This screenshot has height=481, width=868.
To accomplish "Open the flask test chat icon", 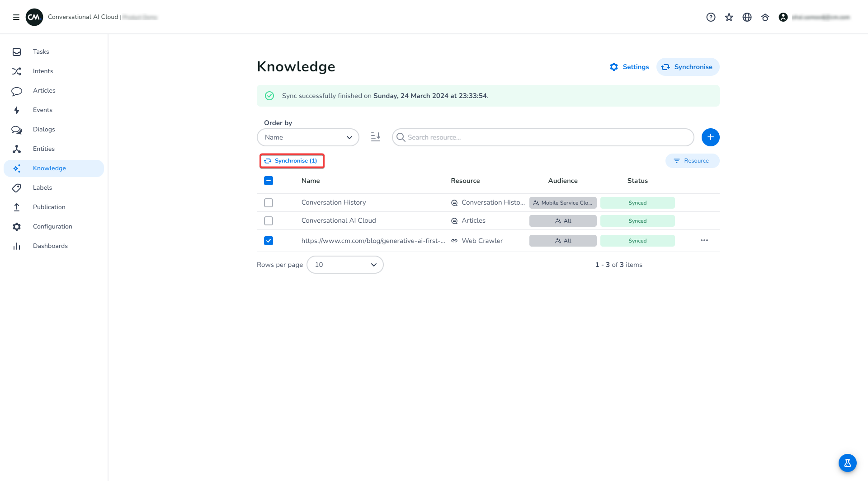I will (x=847, y=463).
